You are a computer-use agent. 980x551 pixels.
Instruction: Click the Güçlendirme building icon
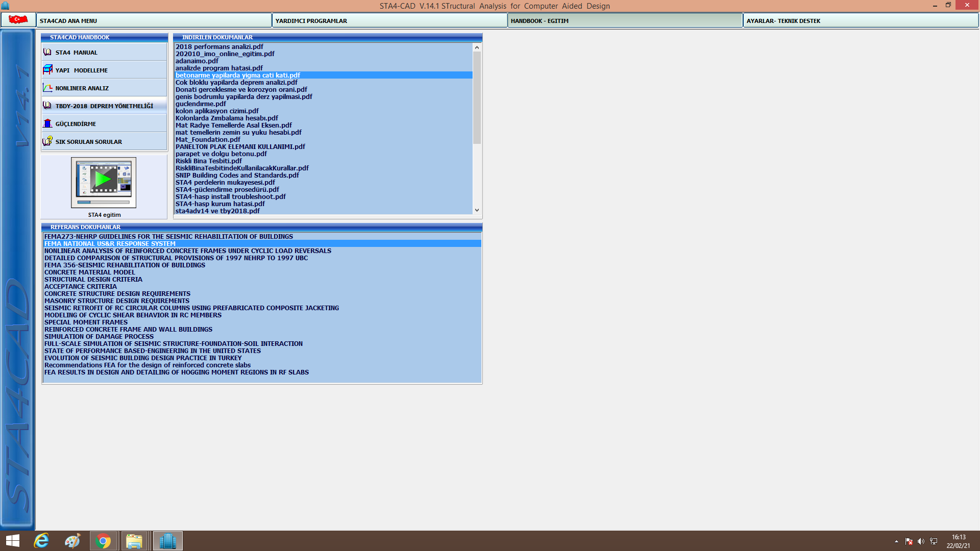pos(47,123)
